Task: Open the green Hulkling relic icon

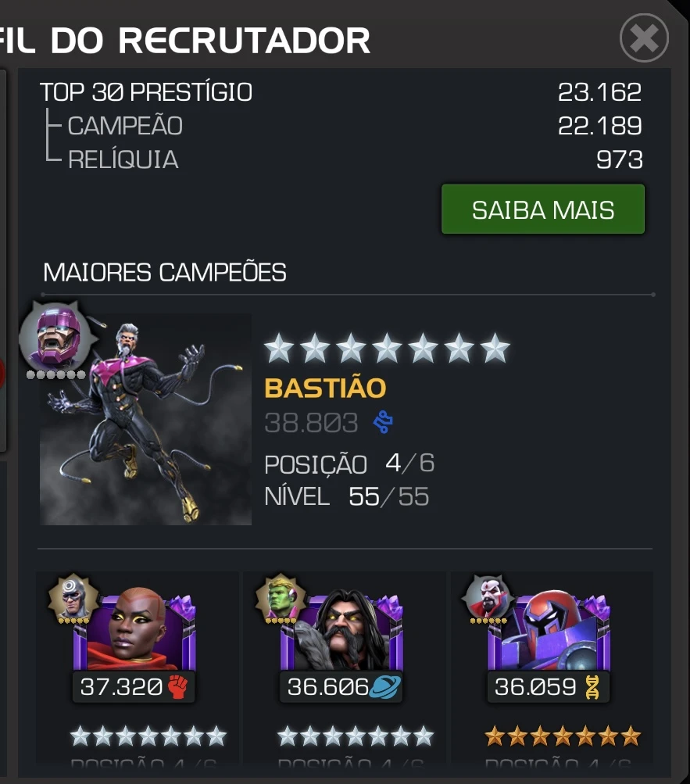Action: pyautogui.click(x=281, y=596)
